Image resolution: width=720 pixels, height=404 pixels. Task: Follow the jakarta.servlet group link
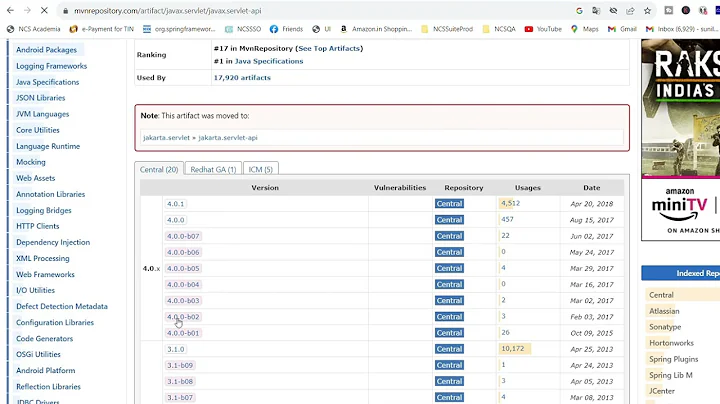[x=166, y=137]
